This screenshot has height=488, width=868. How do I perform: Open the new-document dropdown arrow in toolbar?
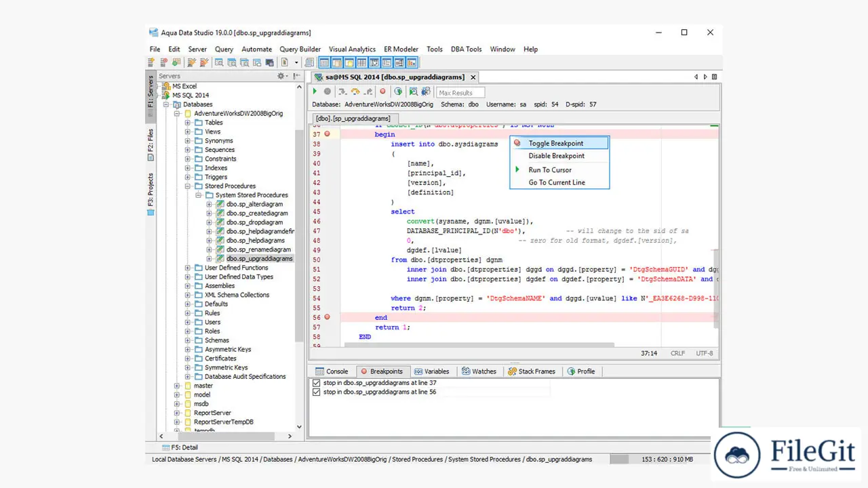pyautogui.click(x=296, y=62)
